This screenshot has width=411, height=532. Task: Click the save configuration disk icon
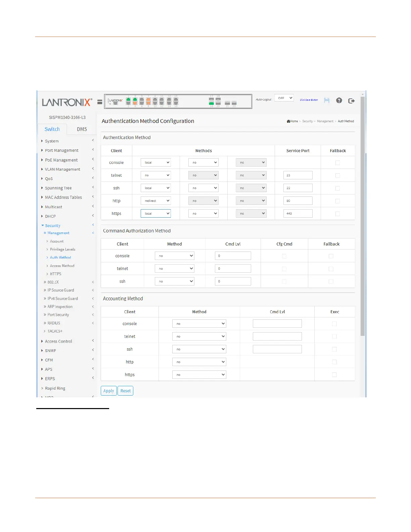(327, 100)
